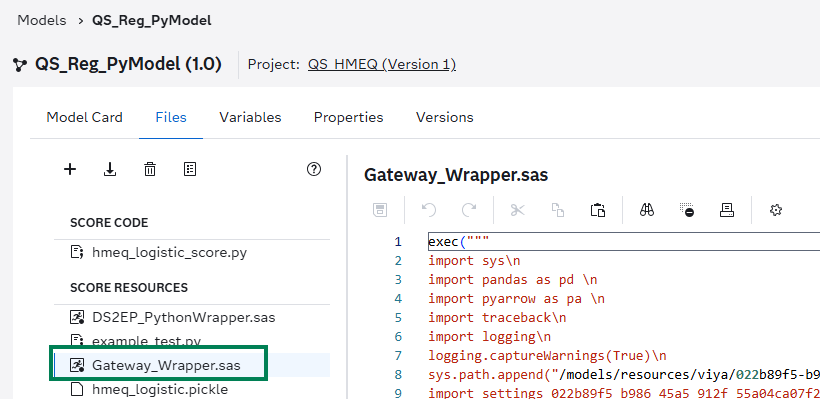Click the hmeq_logistic.pickle file icon
Viewport: 820px width, 399px height.
(77, 389)
